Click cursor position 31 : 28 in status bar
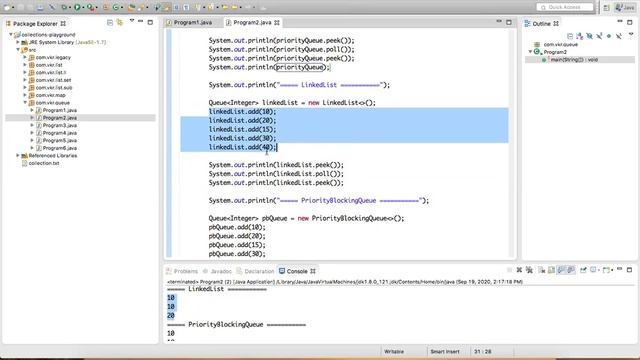640x360 pixels. click(483, 351)
